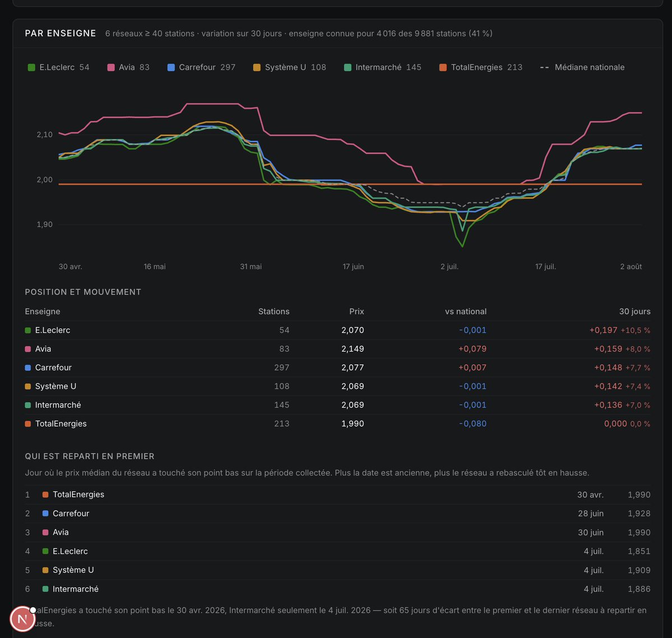Select Intermarché row in position table
Screen dimensions: 672x638
tap(338, 405)
